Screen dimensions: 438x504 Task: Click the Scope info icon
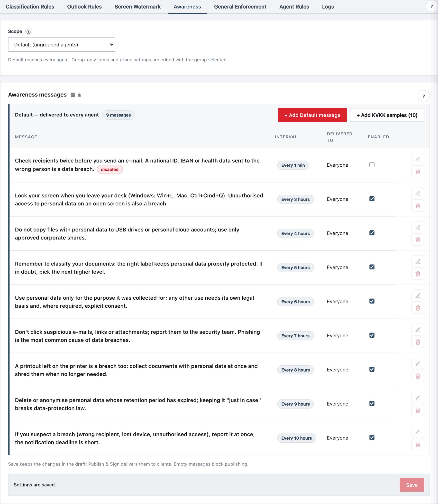click(x=29, y=32)
